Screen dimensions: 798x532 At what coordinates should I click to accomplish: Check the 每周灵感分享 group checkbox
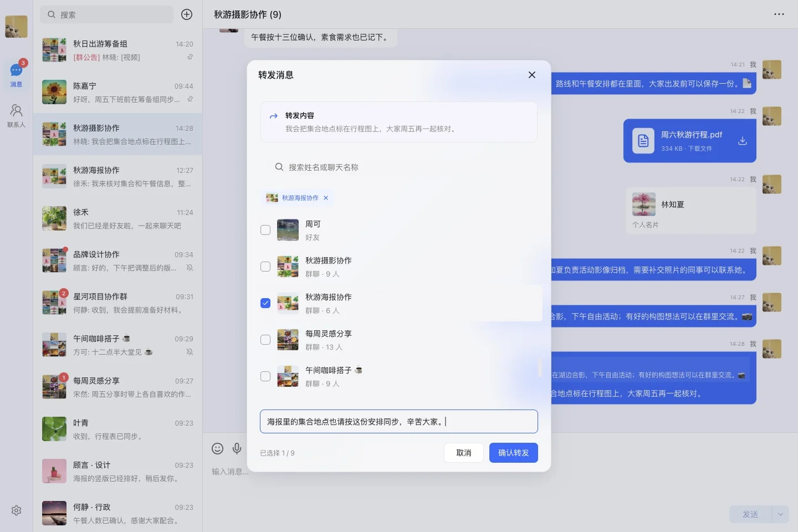pyautogui.click(x=265, y=340)
